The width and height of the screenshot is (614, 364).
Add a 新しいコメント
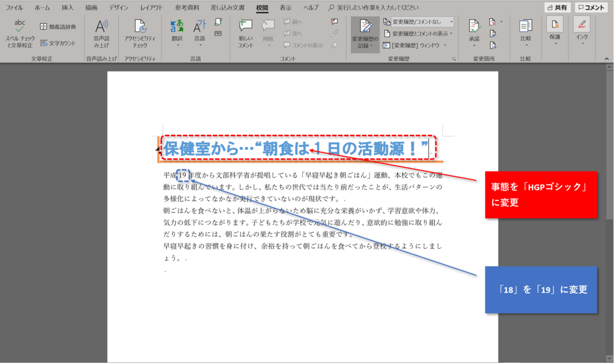[245, 34]
